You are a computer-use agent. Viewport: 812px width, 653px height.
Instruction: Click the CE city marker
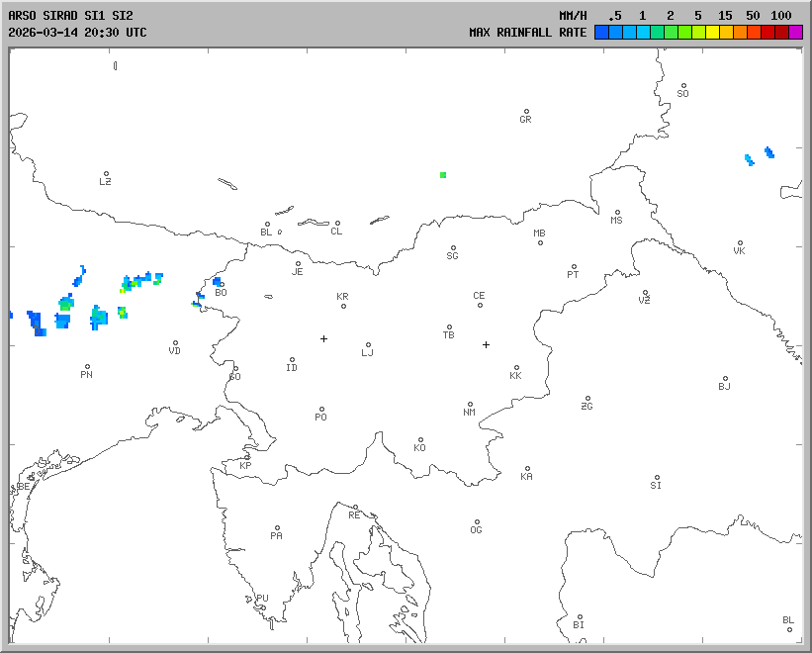click(x=480, y=304)
